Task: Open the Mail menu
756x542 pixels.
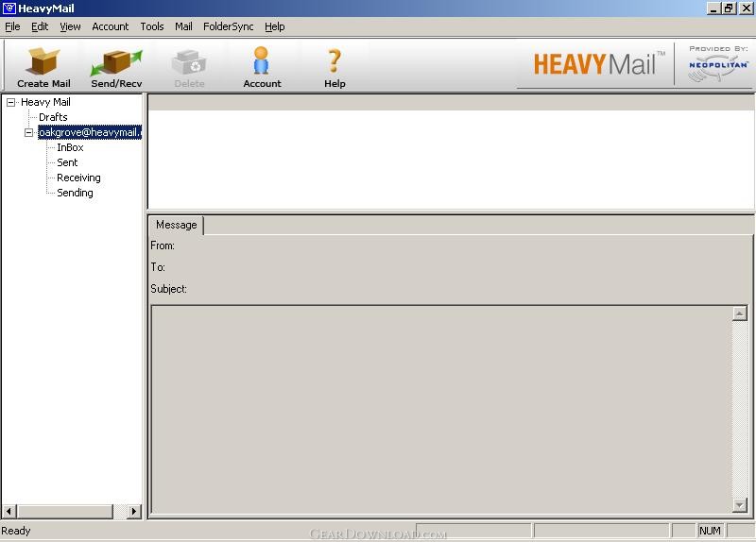Action: pyautogui.click(x=183, y=26)
